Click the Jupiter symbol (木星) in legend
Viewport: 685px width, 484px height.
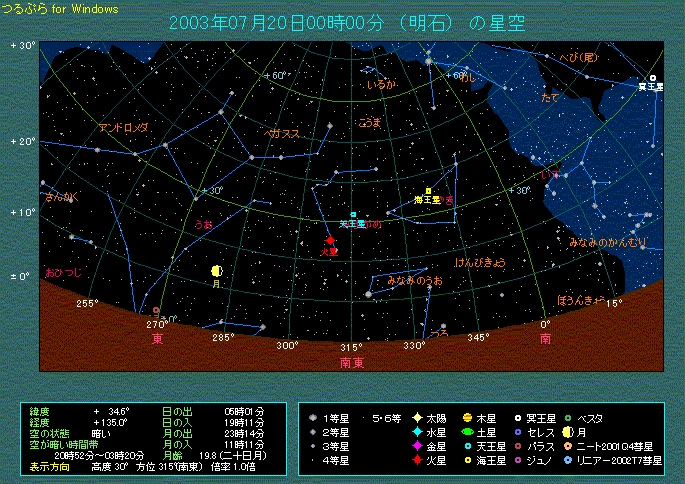coord(467,417)
